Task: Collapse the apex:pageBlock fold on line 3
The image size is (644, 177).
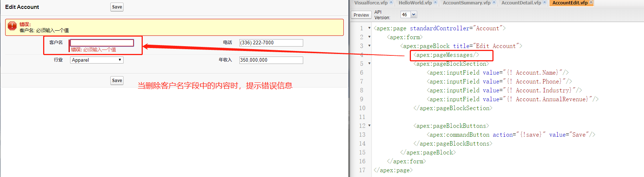Action: (369, 46)
